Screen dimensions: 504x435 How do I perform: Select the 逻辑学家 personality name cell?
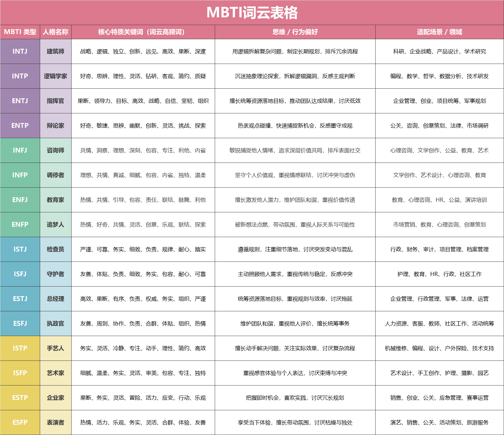tap(56, 76)
